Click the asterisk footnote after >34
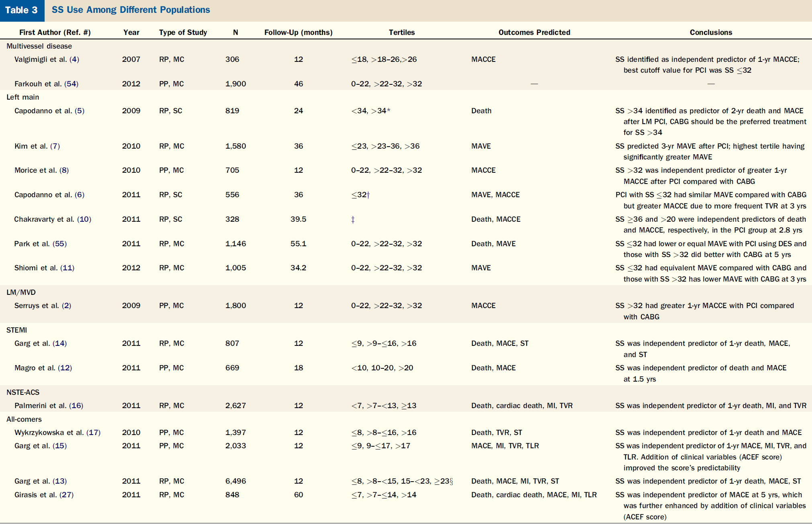The height and width of the screenshot is (525, 812). (389, 110)
